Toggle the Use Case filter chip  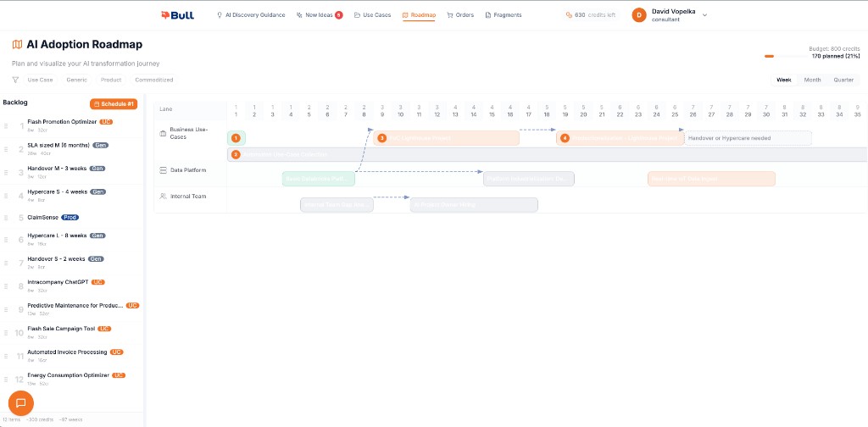tap(40, 80)
